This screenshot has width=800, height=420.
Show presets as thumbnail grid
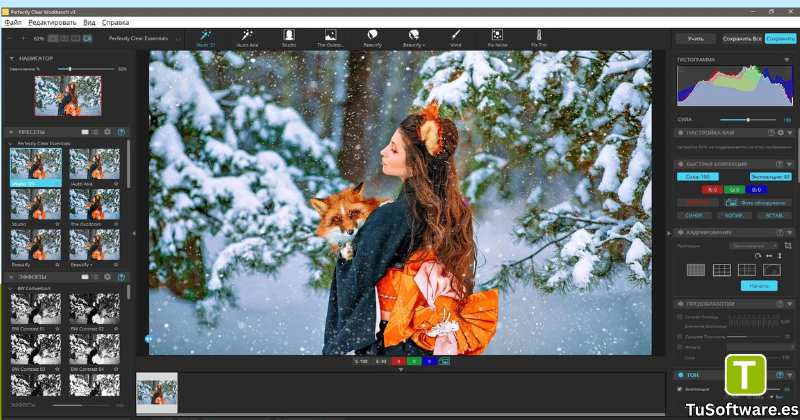[x=85, y=132]
